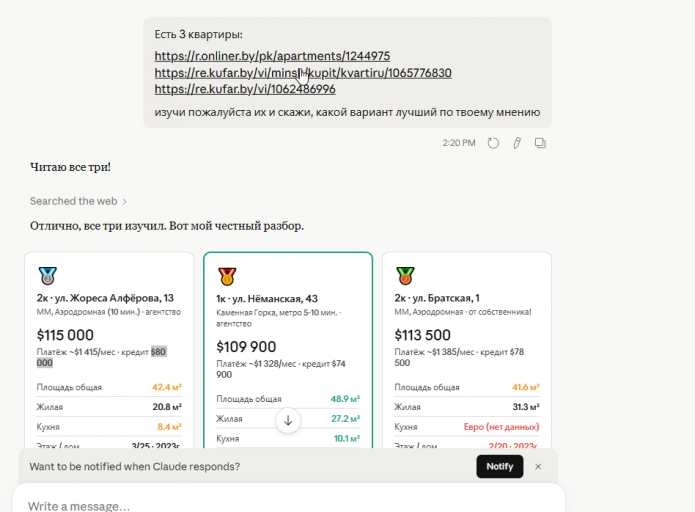
Task: Select the ул. Нёманская, 43 card title
Action: [267, 299]
